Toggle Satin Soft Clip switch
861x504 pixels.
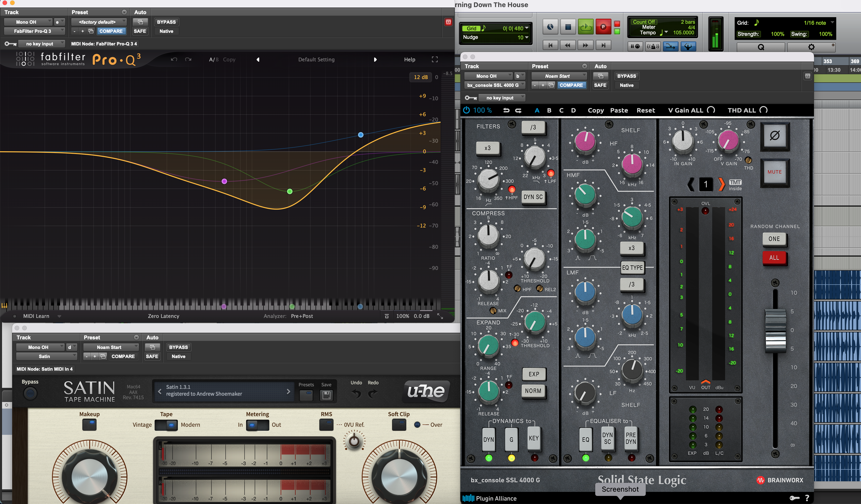click(x=399, y=425)
